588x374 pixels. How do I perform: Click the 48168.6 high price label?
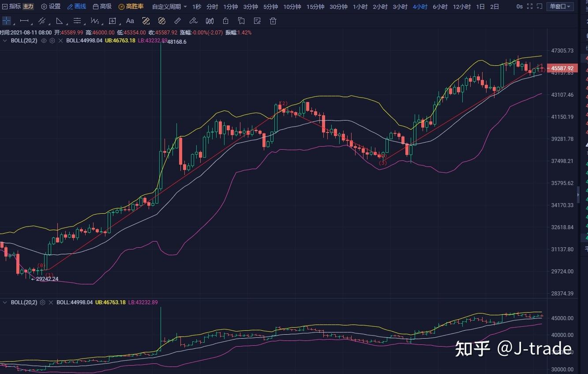point(176,42)
